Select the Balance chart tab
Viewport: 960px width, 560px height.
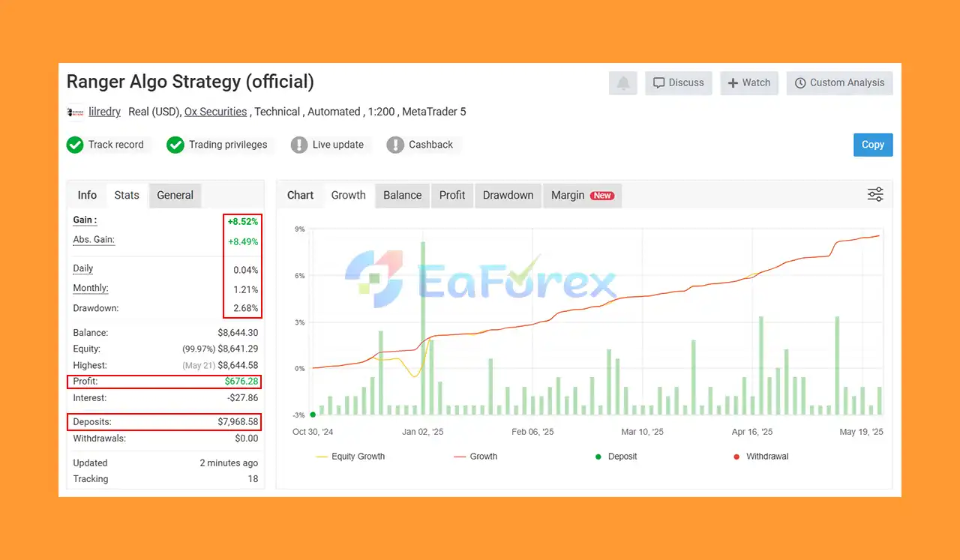click(403, 195)
